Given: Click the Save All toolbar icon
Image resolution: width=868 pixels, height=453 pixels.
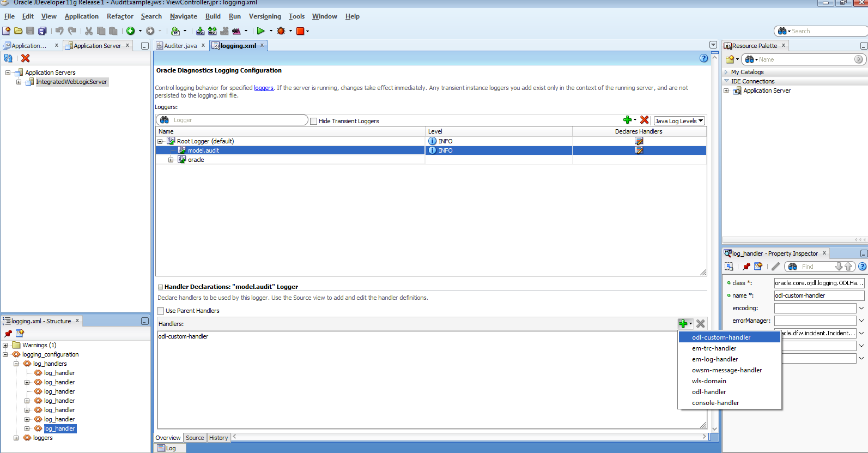Looking at the screenshot, I should point(42,31).
